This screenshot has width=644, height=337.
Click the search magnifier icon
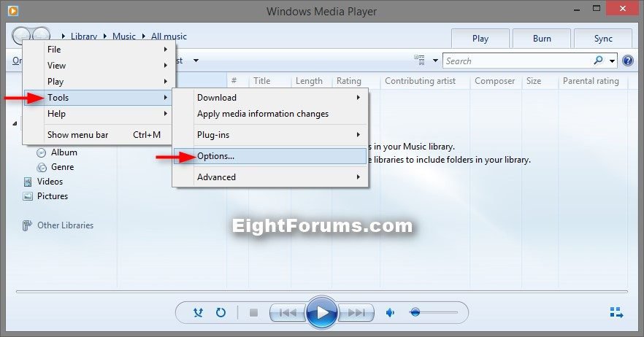(599, 61)
